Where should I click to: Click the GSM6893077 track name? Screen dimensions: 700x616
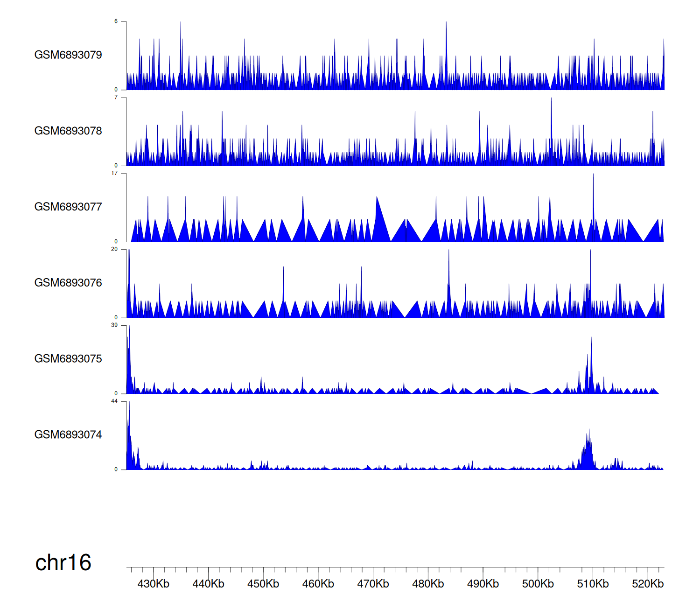click(x=68, y=207)
